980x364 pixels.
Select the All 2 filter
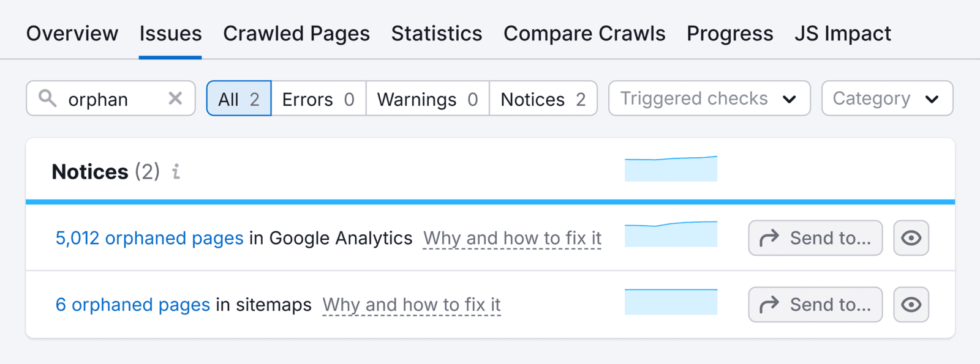(239, 98)
